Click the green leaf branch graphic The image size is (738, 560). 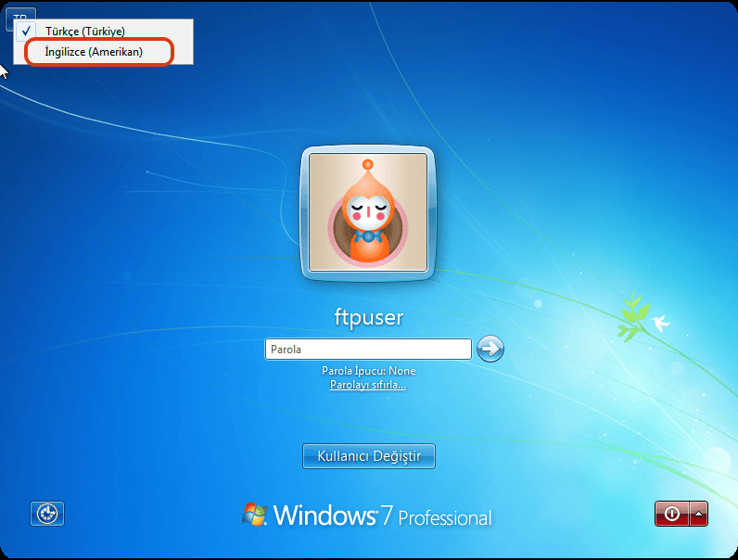[632, 316]
